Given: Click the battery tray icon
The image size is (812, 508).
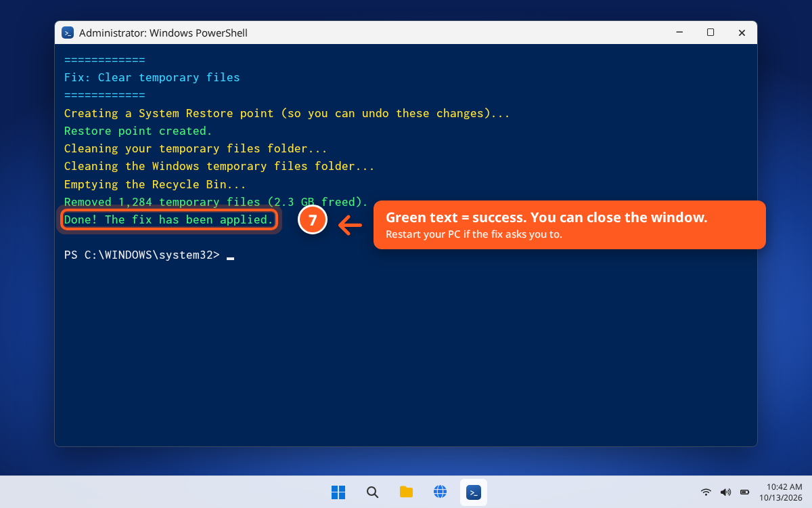Looking at the screenshot, I should tap(745, 492).
